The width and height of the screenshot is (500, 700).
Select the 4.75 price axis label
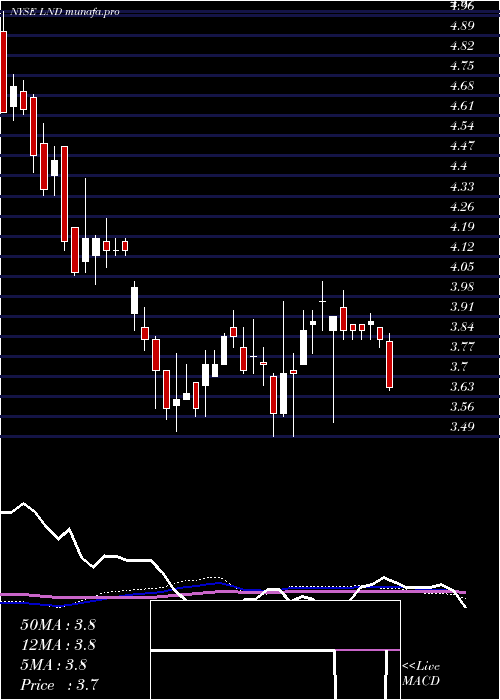tap(462, 66)
